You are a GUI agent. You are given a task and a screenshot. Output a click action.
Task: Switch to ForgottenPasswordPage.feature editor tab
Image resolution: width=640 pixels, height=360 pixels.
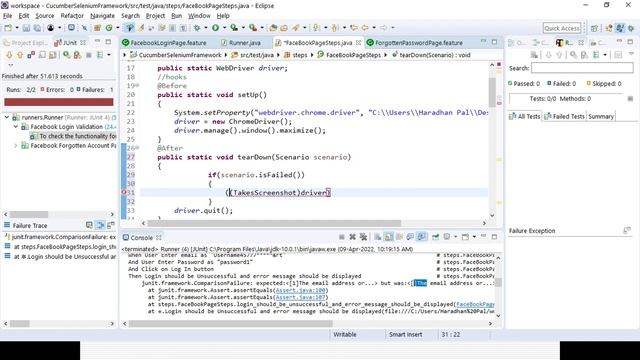[415, 42]
